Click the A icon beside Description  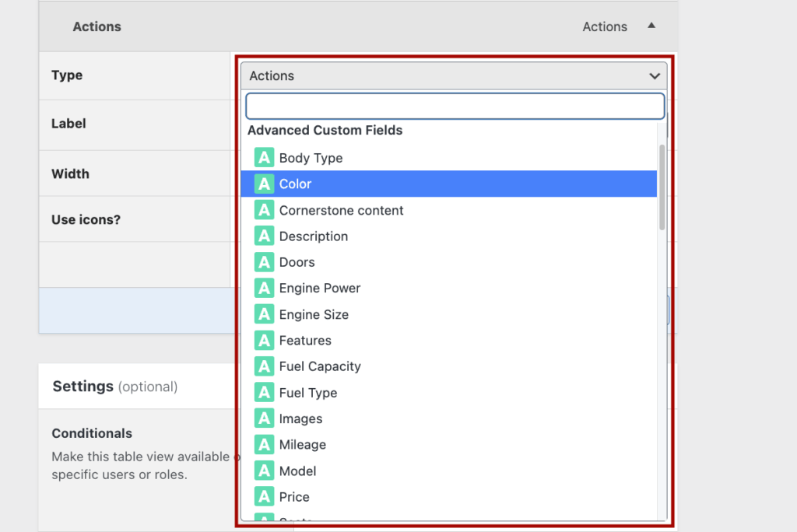tap(264, 236)
